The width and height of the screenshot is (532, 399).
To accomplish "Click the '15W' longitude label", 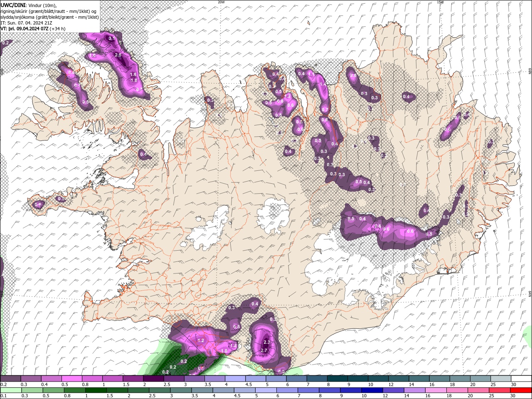I will [440, 2].
